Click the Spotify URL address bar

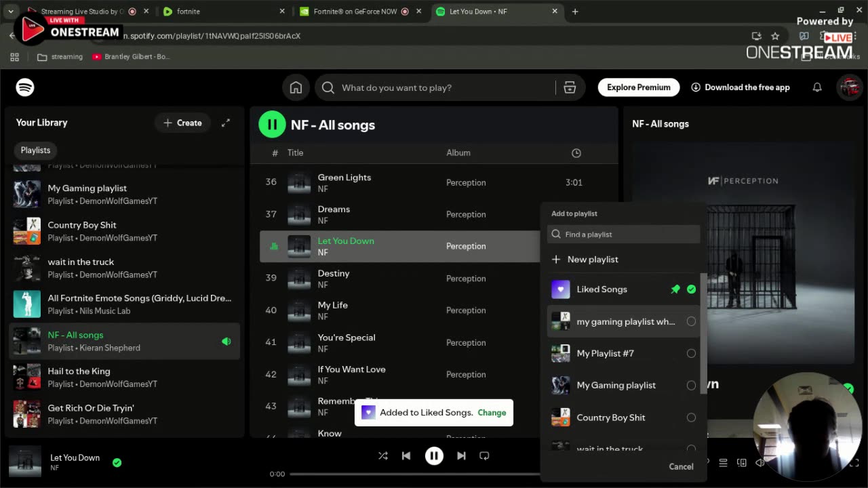point(420,36)
